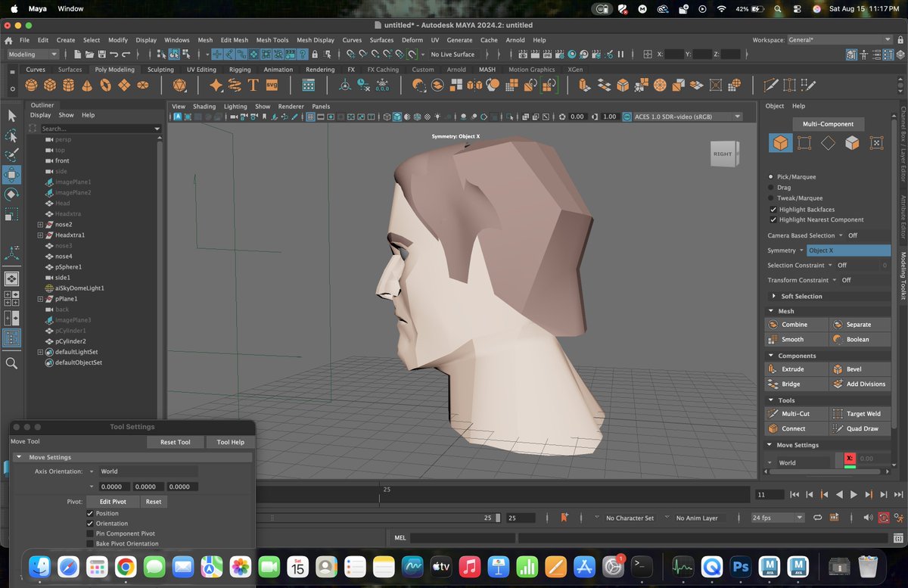This screenshot has width=908, height=588.
Task: Click the Save Scene disk icon
Action: 101,54
